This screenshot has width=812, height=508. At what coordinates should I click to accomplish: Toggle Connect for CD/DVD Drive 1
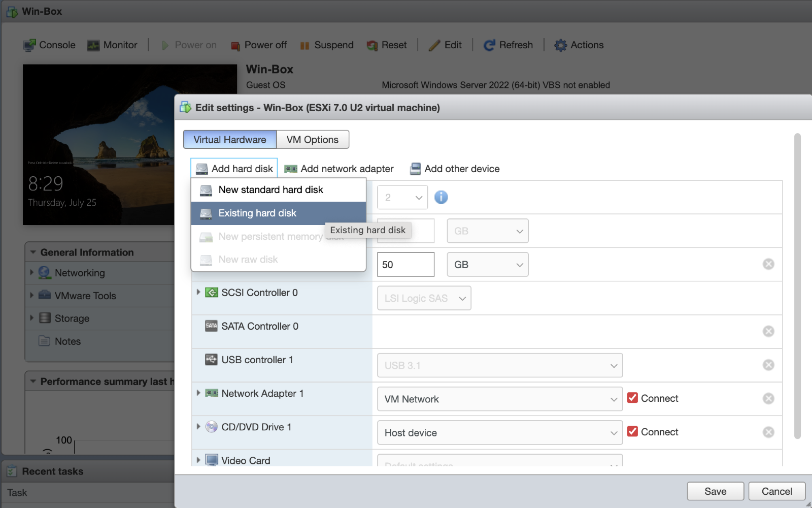[632, 431]
